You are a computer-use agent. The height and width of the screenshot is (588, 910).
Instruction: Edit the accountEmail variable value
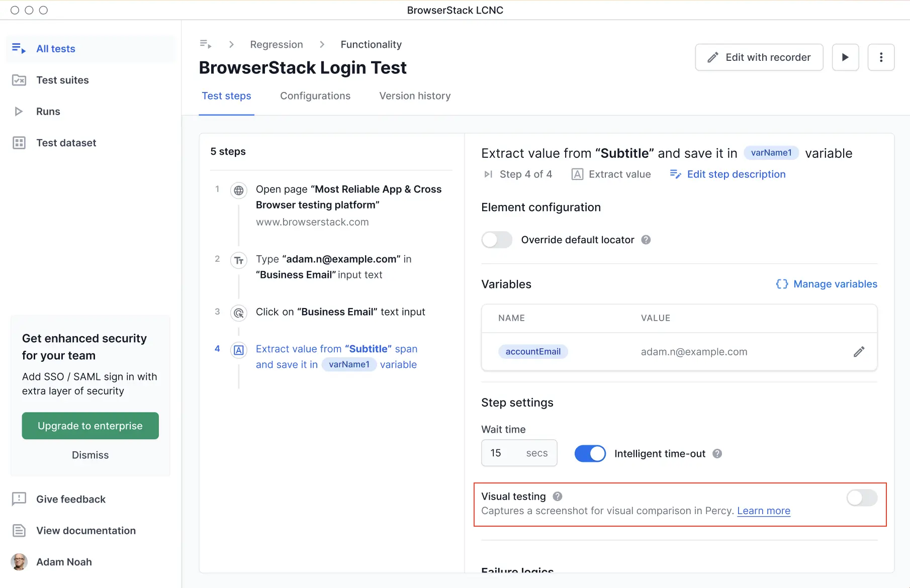pyautogui.click(x=859, y=351)
